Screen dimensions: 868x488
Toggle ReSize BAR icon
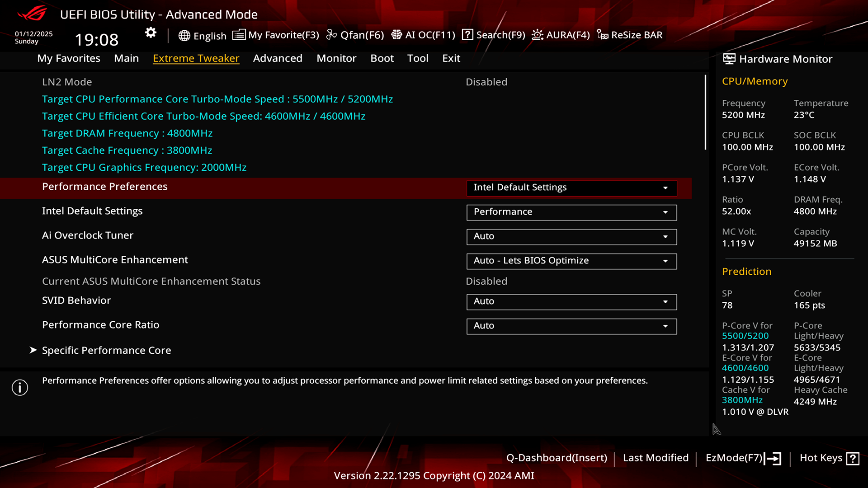(602, 35)
